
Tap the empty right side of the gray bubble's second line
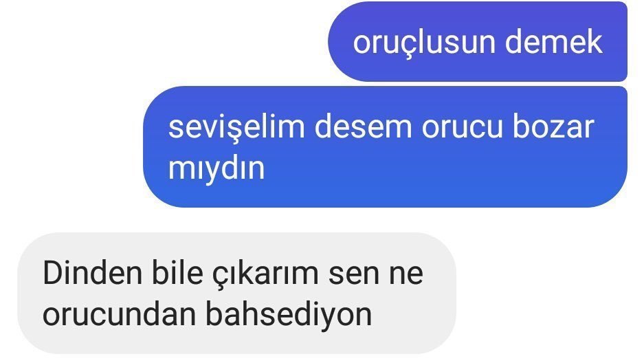[411, 316]
